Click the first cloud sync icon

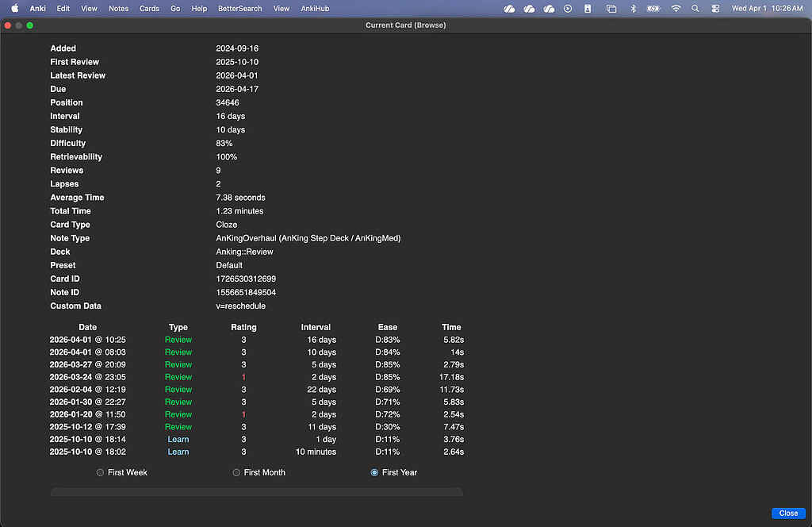pyautogui.click(x=509, y=8)
